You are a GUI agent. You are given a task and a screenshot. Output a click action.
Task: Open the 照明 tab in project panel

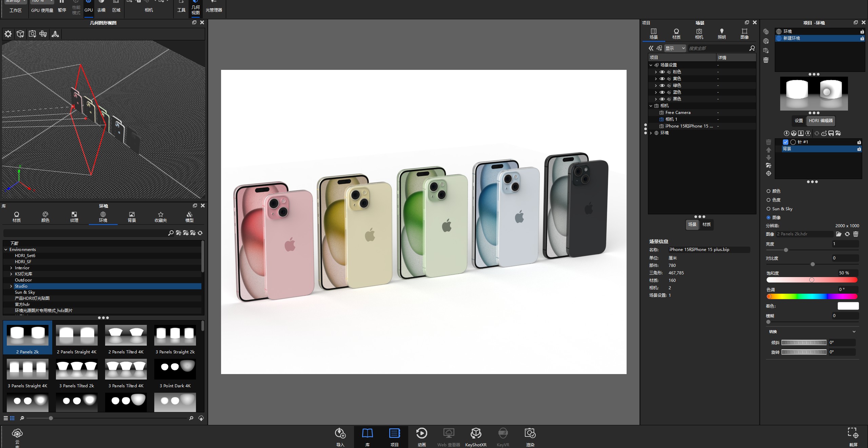pos(722,34)
